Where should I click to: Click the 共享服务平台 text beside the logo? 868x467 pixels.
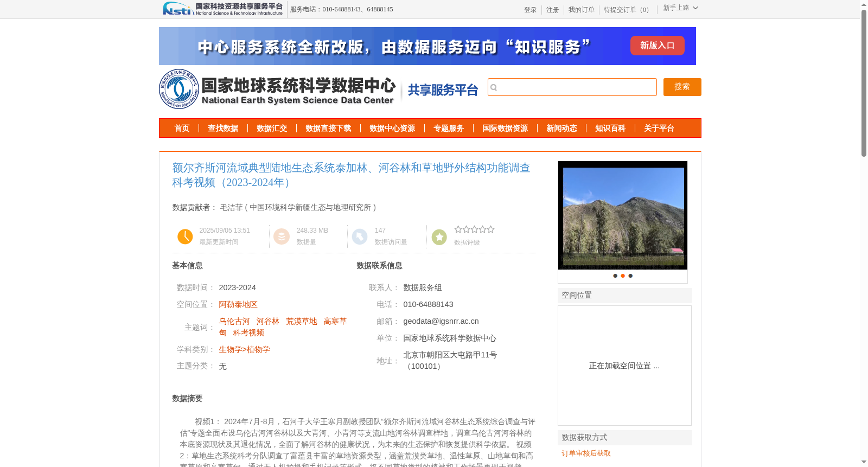coord(443,90)
